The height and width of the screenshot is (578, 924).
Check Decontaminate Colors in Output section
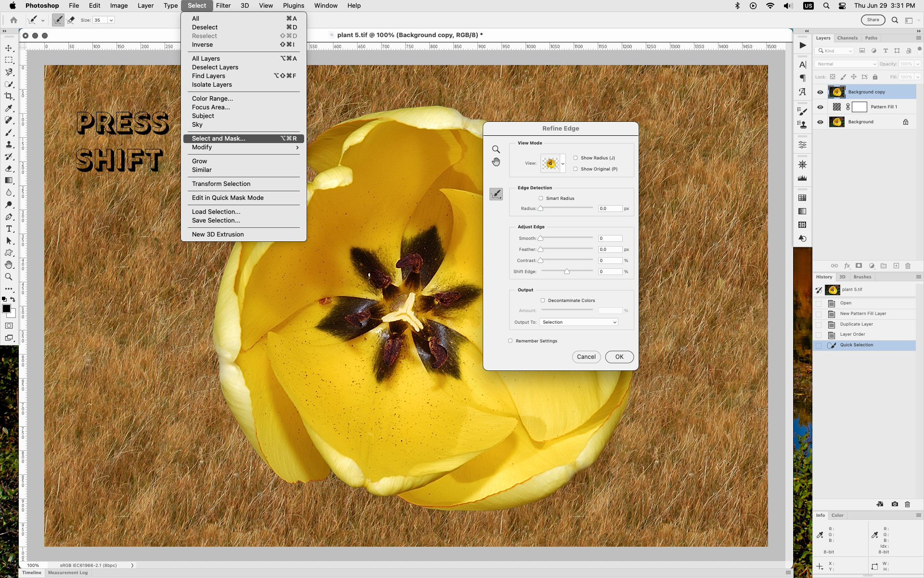(x=543, y=300)
